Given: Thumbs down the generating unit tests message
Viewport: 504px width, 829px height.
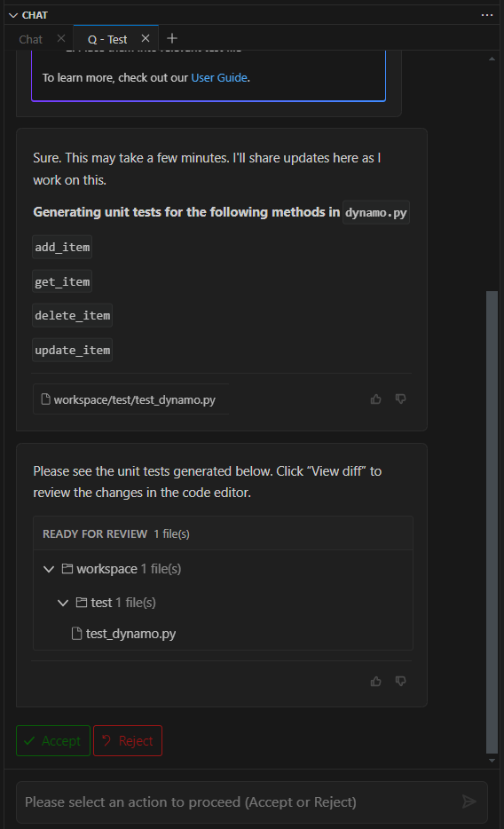Looking at the screenshot, I should point(400,399).
